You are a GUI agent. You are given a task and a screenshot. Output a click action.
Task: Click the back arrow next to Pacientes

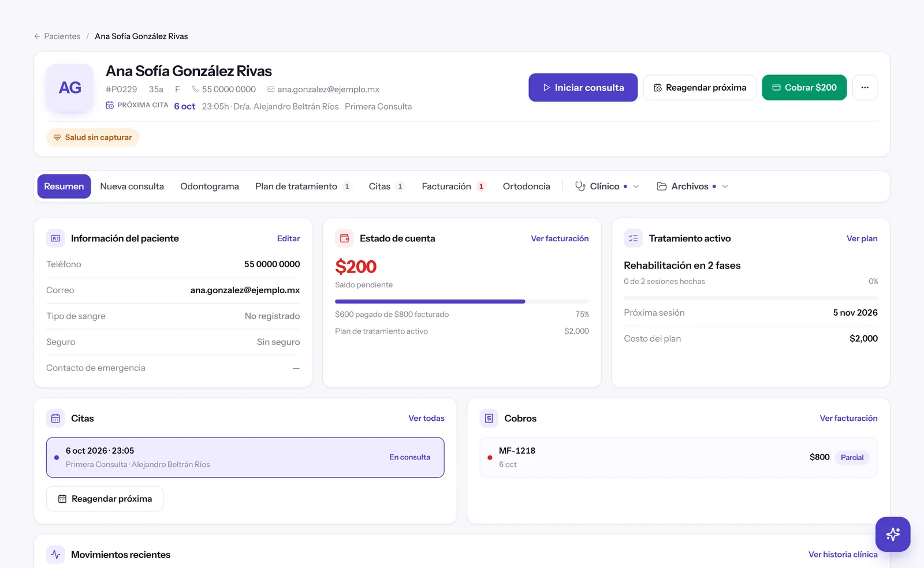(38, 36)
